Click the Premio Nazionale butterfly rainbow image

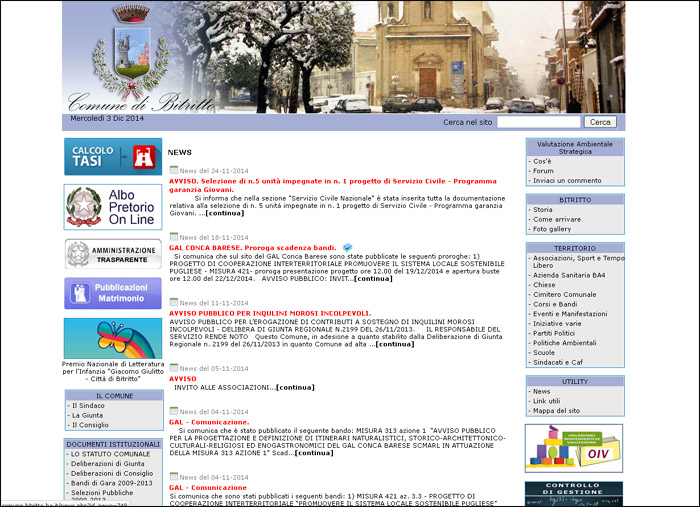click(x=113, y=338)
